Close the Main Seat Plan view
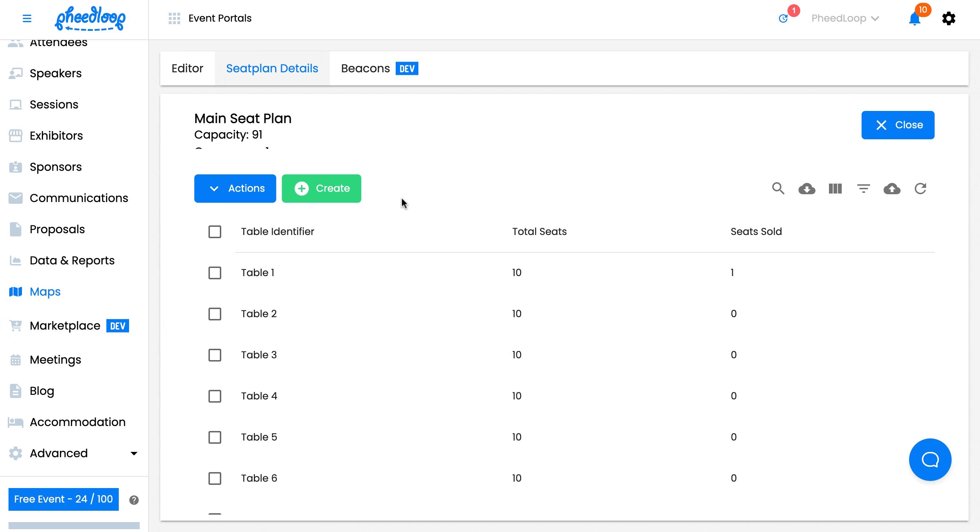This screenshot has width=980, height=532. tap(898, 125)
